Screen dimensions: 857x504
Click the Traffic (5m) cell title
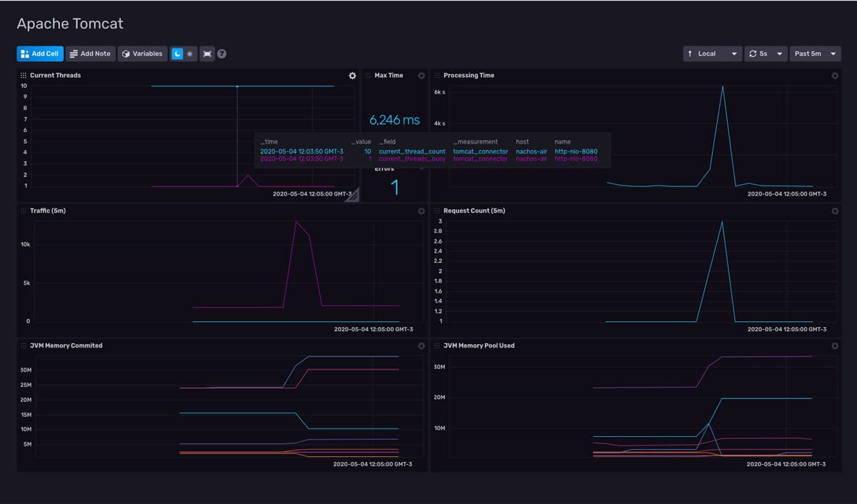(48, 211)
